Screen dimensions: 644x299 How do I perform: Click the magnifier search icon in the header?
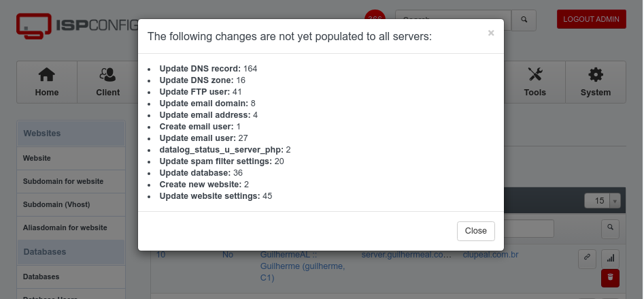point(524,20)
